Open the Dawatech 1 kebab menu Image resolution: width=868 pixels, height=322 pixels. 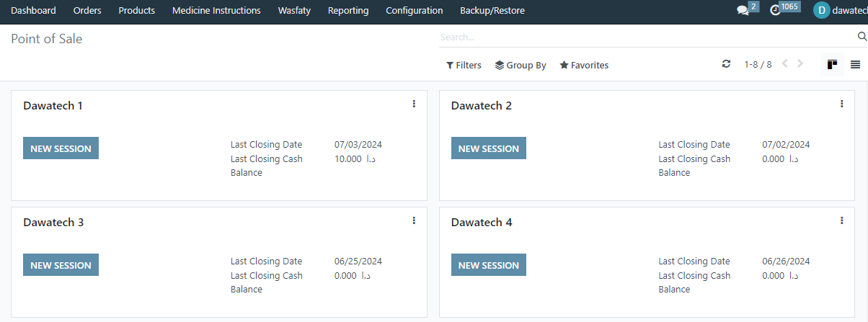pos(414,104)
